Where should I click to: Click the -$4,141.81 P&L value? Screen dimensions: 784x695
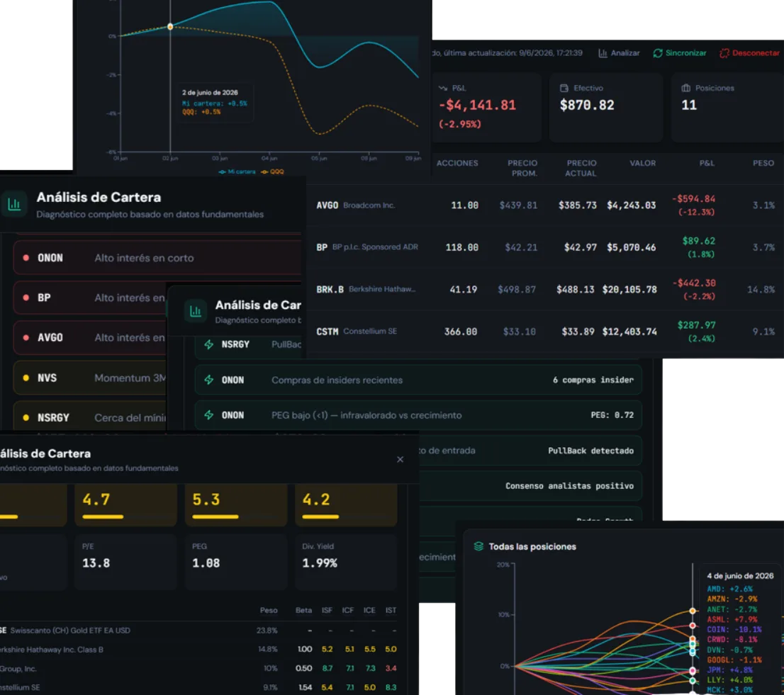(x=477, y=105)
